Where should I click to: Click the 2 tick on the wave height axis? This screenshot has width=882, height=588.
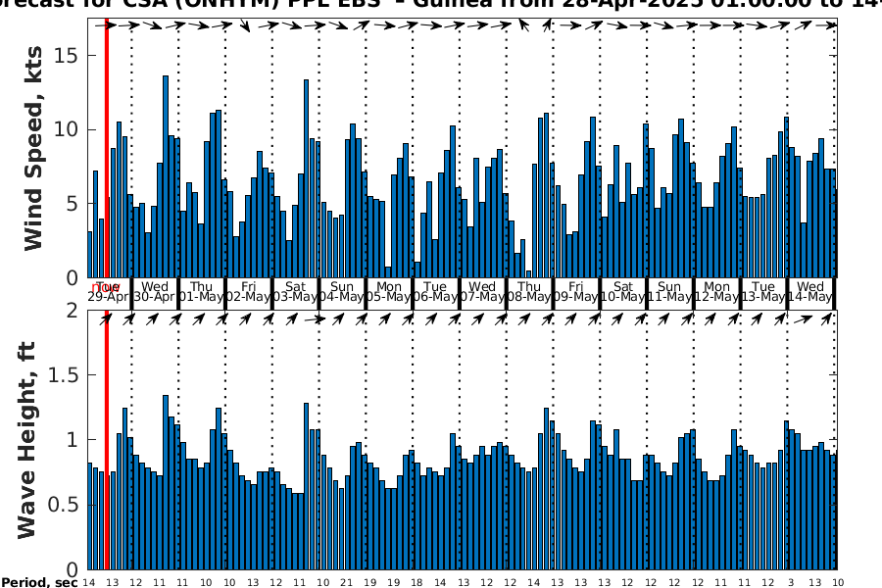(72, 310)
